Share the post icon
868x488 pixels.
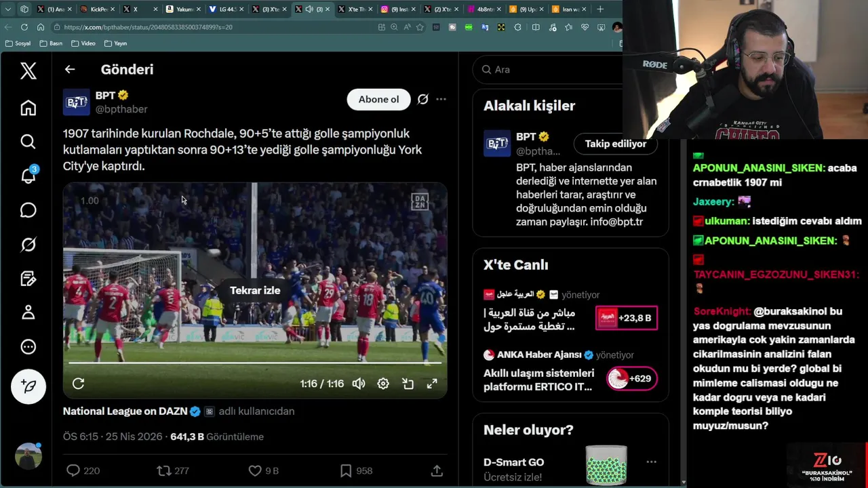(437, 470)
